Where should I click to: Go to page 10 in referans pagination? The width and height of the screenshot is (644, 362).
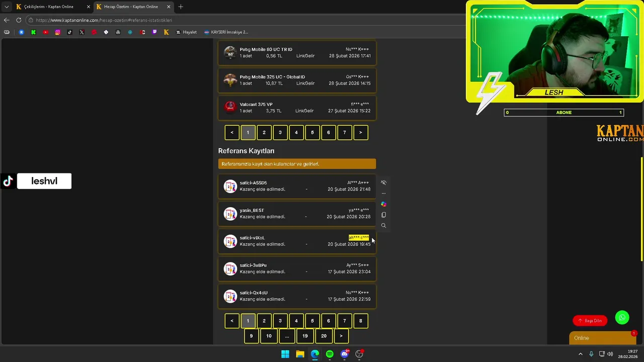(x=269, y=336)
